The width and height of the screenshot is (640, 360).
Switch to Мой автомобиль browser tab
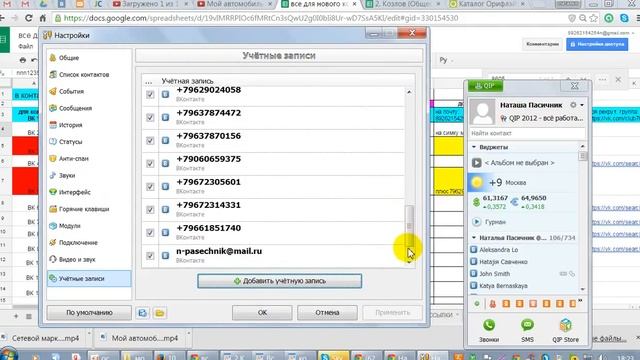coord(234,4)
